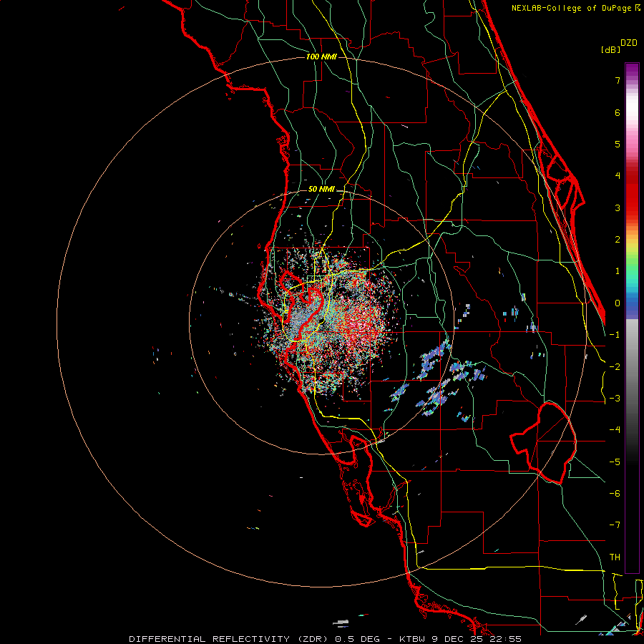The width and height of the screenshot is (644, 644).
Task: Select the "[dB]" unit label
Action: 610,49
